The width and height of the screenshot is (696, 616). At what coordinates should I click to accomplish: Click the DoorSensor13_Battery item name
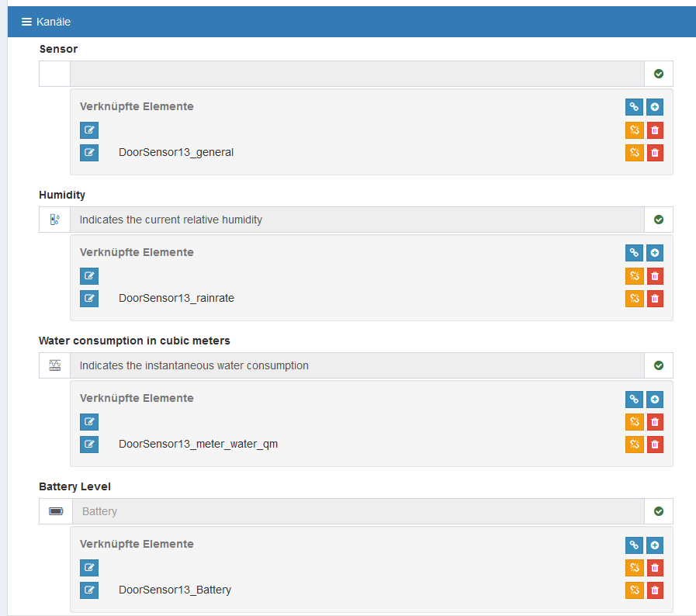[x=175, y=590]
